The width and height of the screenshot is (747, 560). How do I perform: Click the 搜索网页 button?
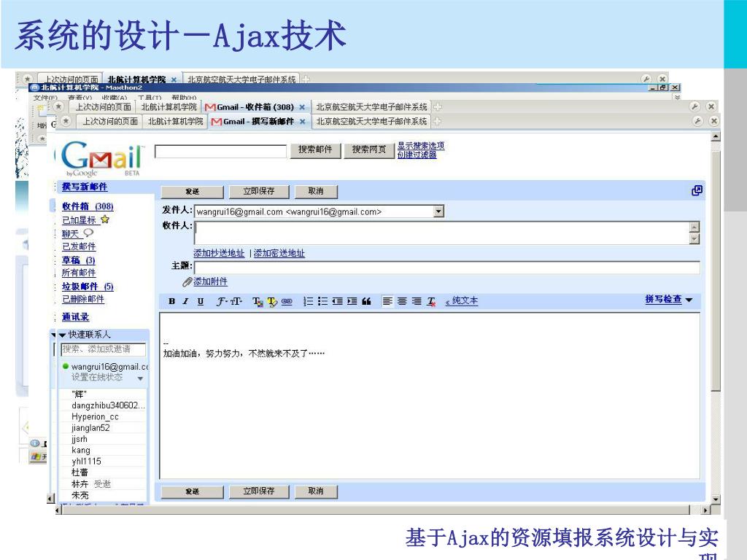click(x=368, y=150)
